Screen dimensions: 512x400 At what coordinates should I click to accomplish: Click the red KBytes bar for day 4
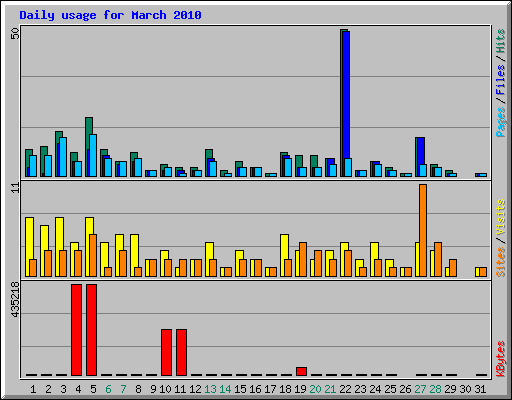tap(76, 330)
